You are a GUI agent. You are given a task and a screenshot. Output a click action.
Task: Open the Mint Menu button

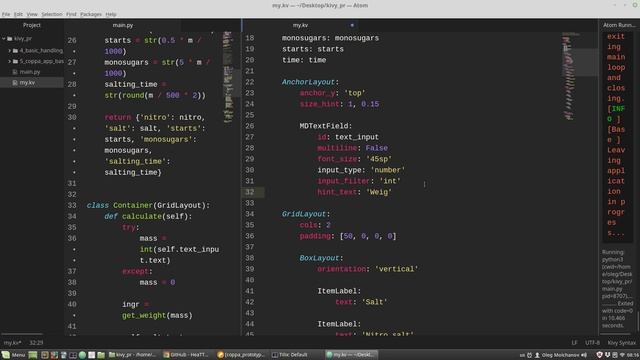pyautogui.click(x=13, y=355)
